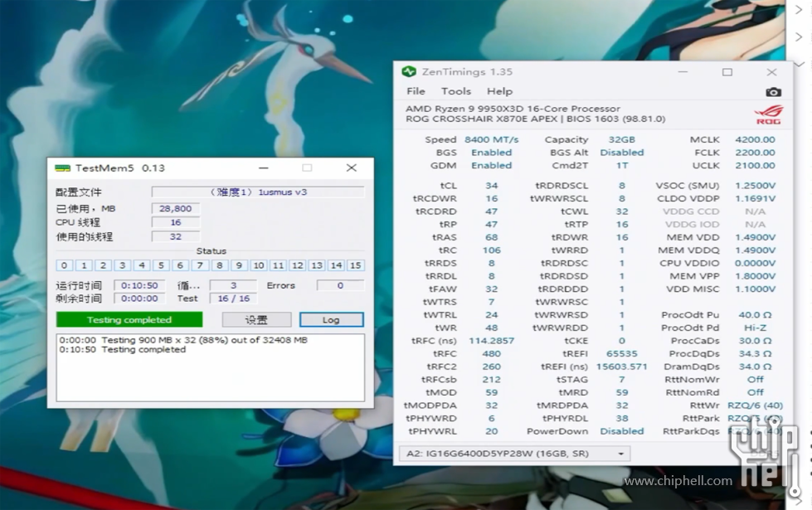Click the PowerDown value Disabled
812x510 pixels.
tap(622, 431)
